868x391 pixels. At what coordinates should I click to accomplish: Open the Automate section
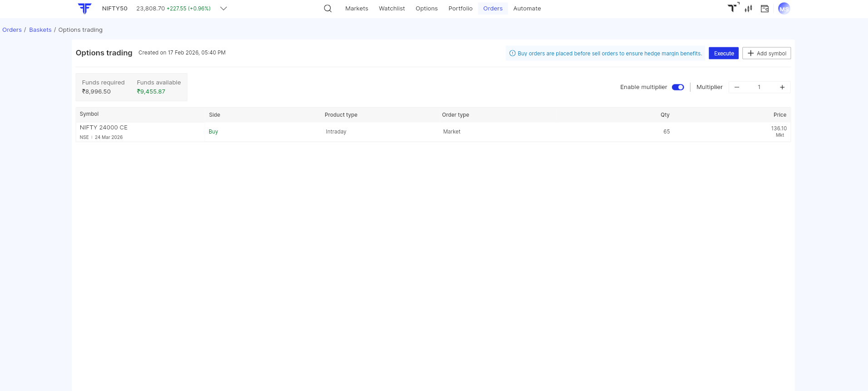pos(527,9)
